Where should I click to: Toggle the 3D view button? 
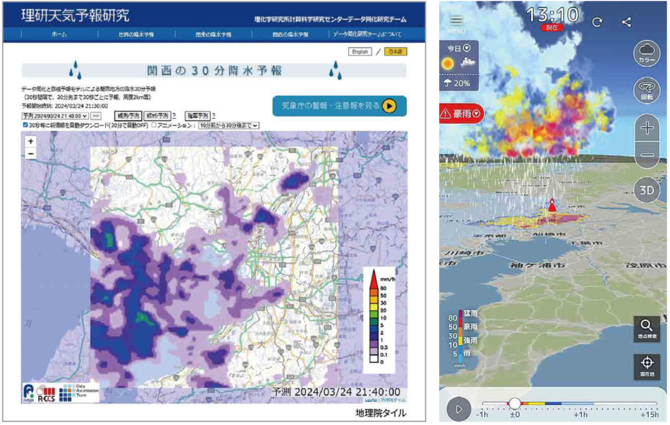tap(647, 190)
